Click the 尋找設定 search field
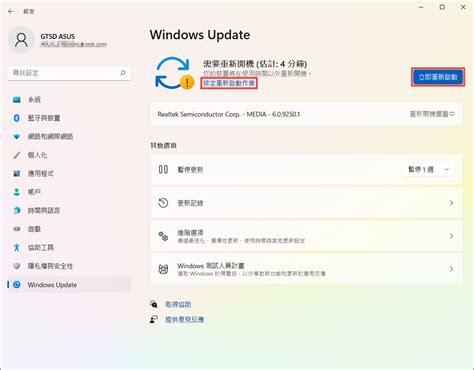The height and width of the screenshot is (370, 474). pos(69,73)
